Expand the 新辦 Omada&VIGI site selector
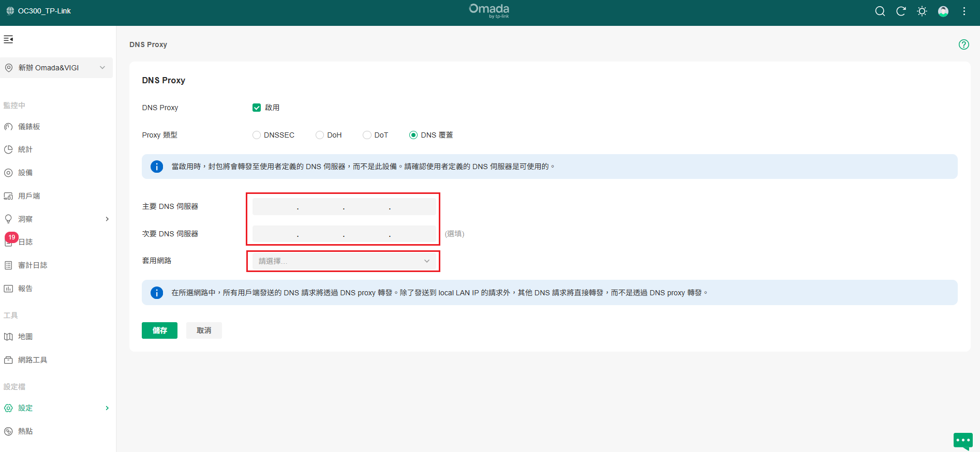 (x=56, y=68)
